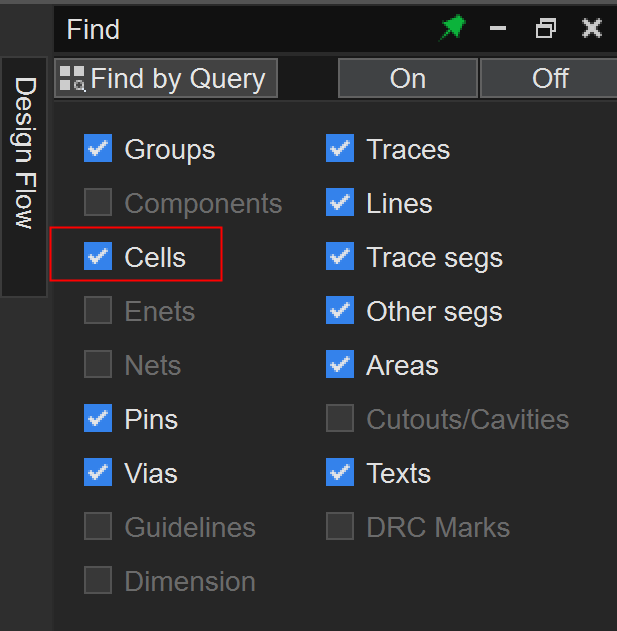Float the Find panel with restore icon
This screenshot has height=631, width=617.
pos(545,29)
